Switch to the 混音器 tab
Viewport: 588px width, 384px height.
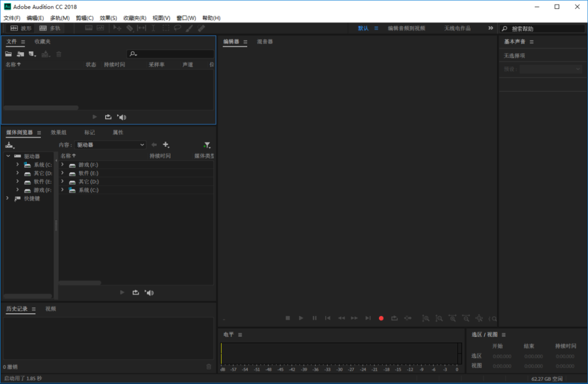tap(265, 41)
